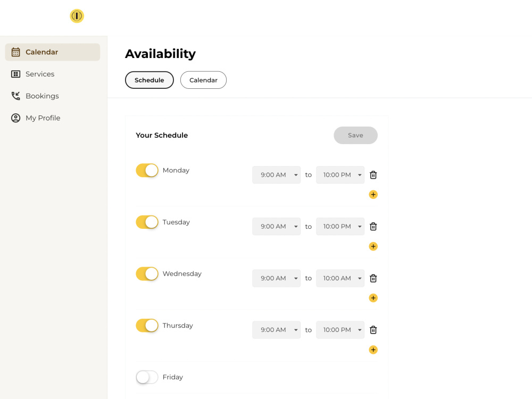Viewport: 532px width, 399px height.
Task: Expand Tuesday's end time dropdown
Action: pos(340,226)
